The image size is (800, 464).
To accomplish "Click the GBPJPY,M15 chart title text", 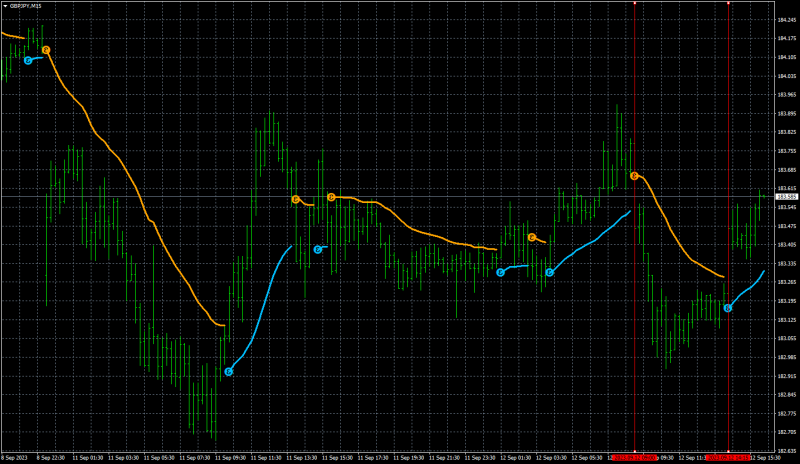I will tap(26, 6).
